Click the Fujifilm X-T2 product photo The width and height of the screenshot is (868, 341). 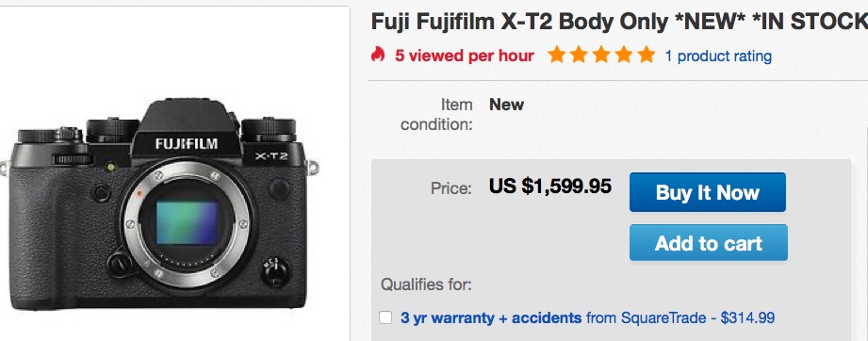[x=159, y=203]
